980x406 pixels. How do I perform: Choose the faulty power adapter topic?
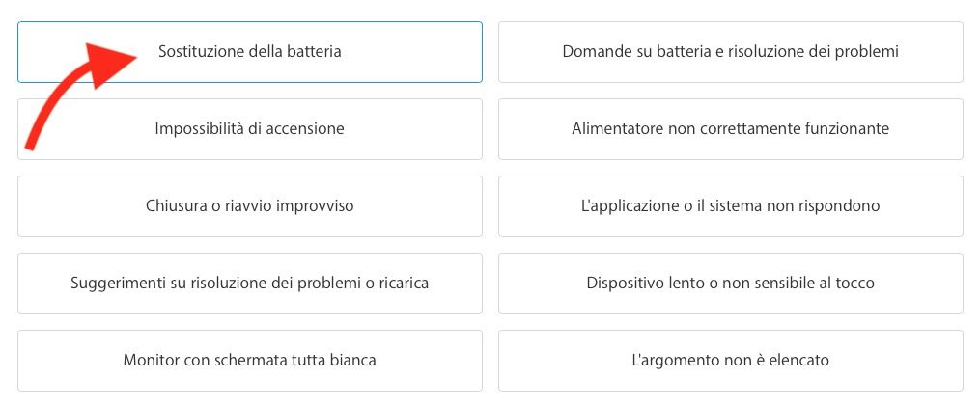730,129
